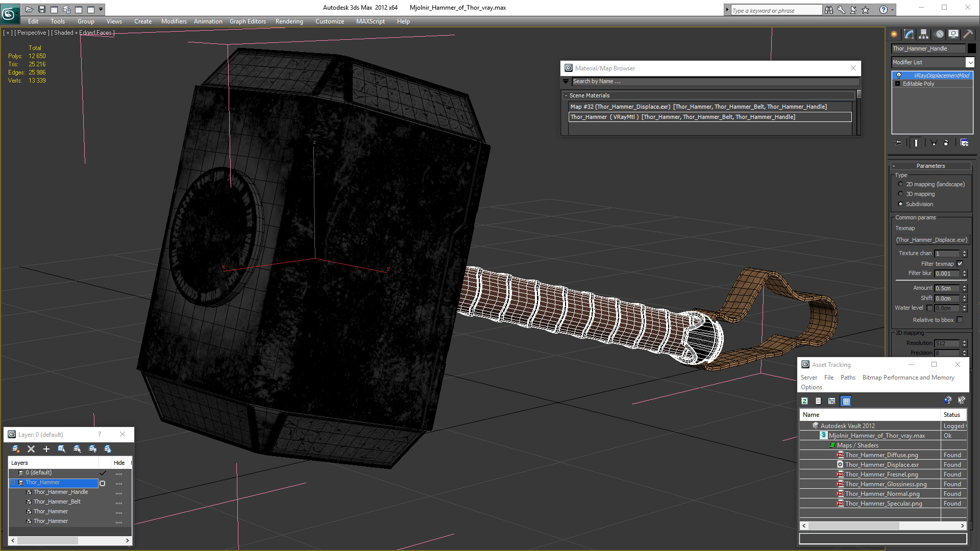Toggle Water level checkbox
The width and height of the screenshot is (980, 551).
pos(929,308)
